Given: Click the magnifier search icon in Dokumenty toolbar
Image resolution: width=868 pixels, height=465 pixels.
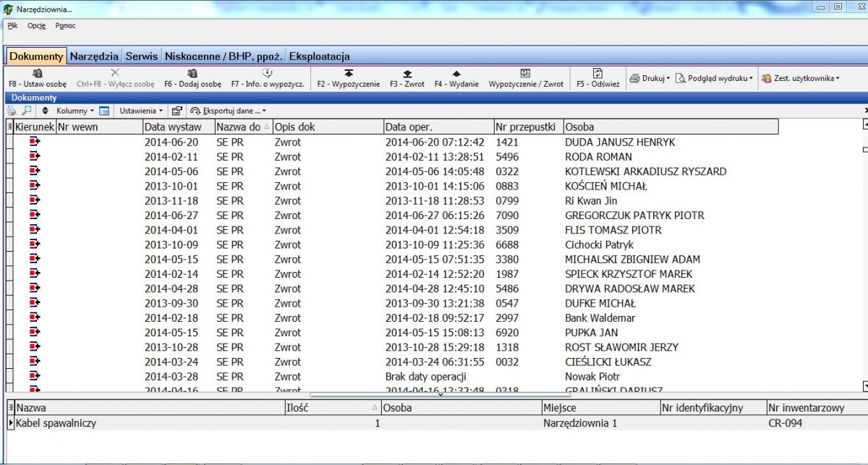Looking at the screenshot, I should point(26,111).
